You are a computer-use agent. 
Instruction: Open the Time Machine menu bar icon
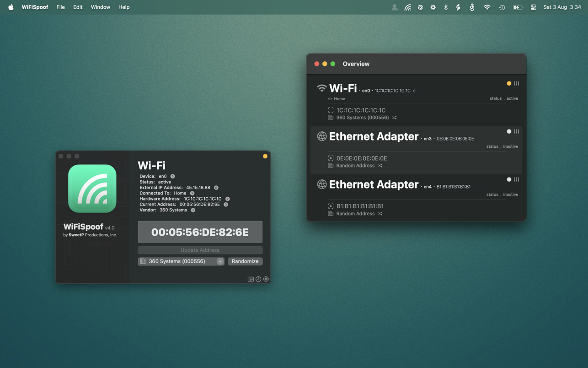pos(502,7)
